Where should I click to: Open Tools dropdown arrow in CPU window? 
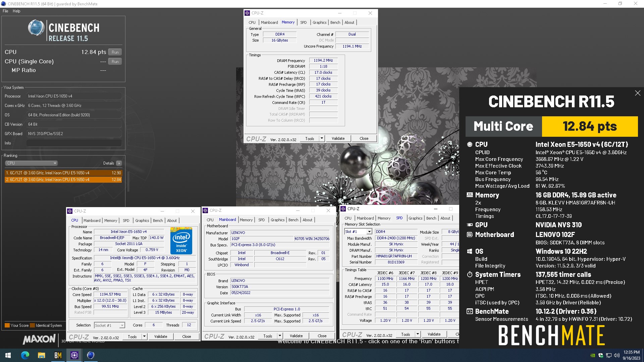click(x=144, y=337)
